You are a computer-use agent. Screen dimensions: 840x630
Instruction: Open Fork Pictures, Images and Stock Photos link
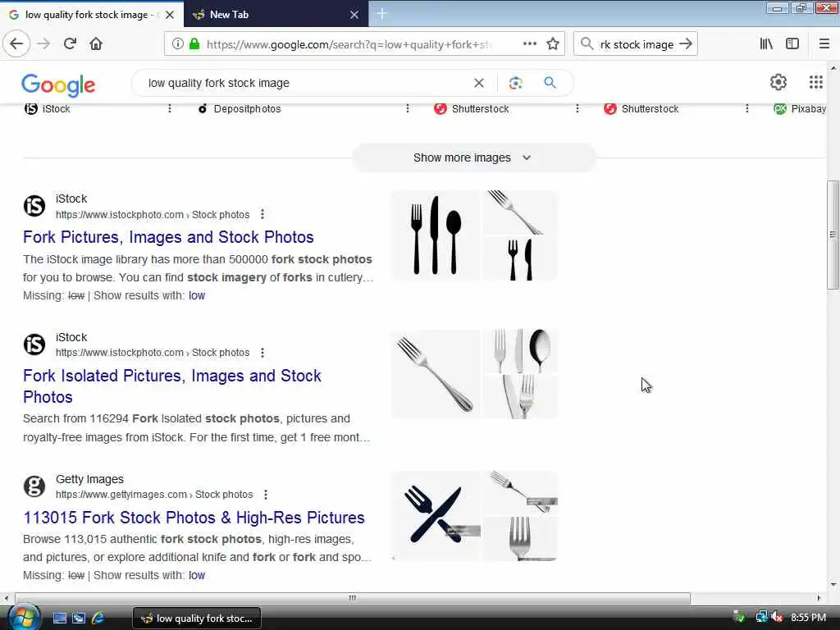click(x=168, y=237)
